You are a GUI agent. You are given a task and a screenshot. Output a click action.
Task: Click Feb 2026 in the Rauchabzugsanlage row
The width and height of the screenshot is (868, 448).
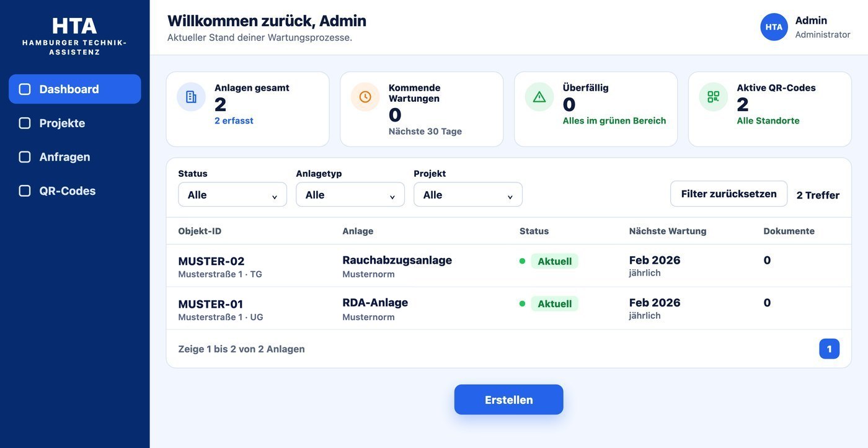655,260
